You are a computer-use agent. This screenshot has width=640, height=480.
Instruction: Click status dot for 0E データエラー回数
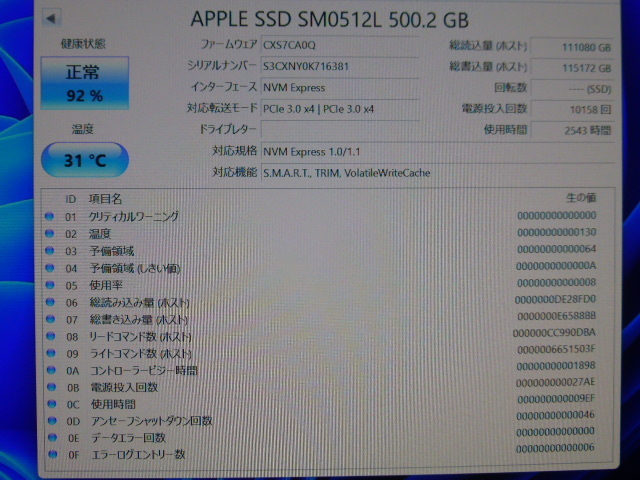(52, 437)
